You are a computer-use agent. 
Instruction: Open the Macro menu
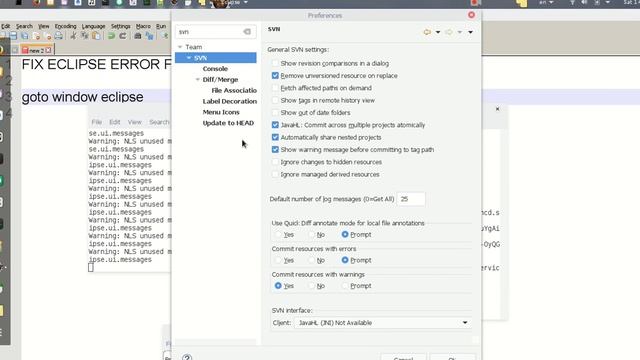point(143,26)
